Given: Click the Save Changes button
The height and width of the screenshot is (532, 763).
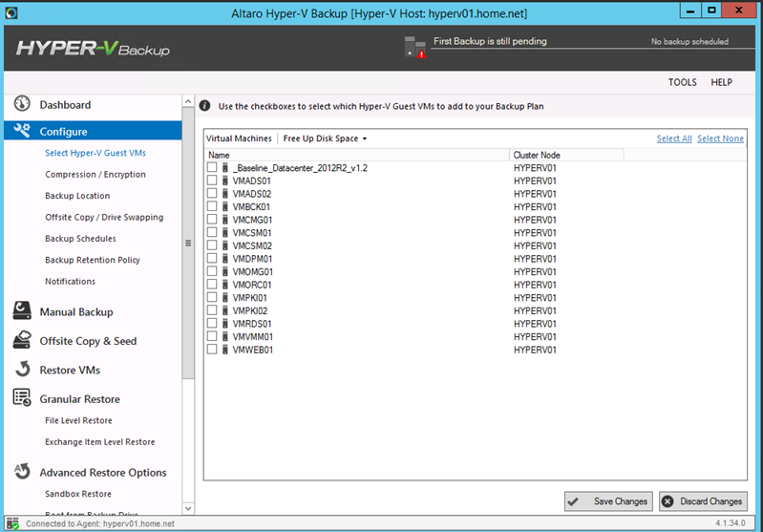Looking at the screenshot, I should pyautogui.click(x=608, y=501).
